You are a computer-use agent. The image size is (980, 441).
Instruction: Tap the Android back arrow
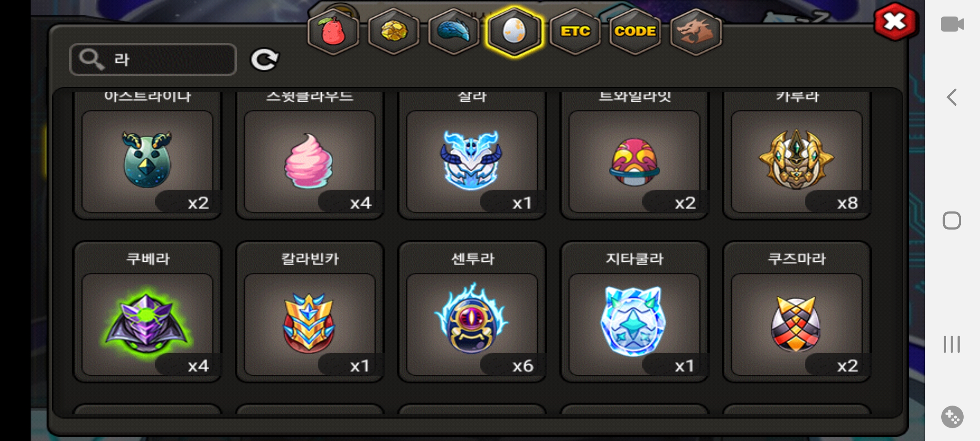(x=952, y=97)
